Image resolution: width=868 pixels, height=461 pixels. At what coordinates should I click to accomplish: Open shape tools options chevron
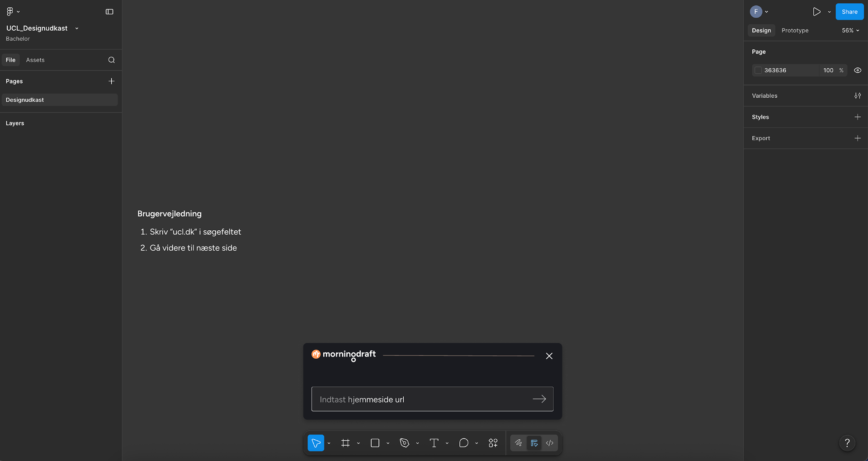coord(388,443)
